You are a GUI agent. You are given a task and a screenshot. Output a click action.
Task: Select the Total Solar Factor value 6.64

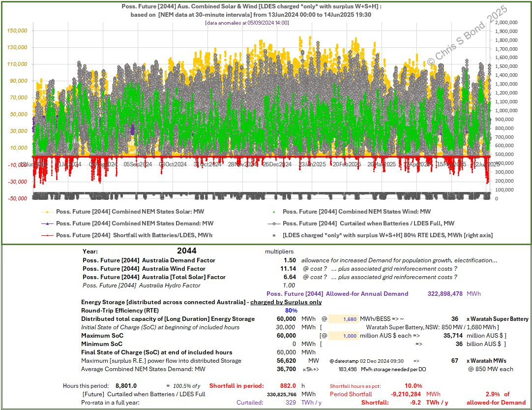point(290,277)
